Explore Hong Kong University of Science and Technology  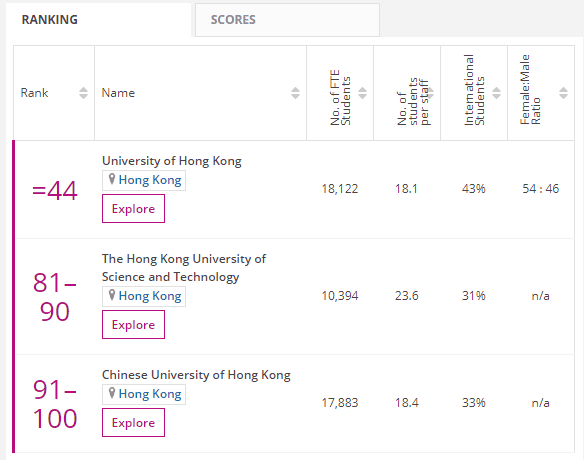(x=133, y=324)
